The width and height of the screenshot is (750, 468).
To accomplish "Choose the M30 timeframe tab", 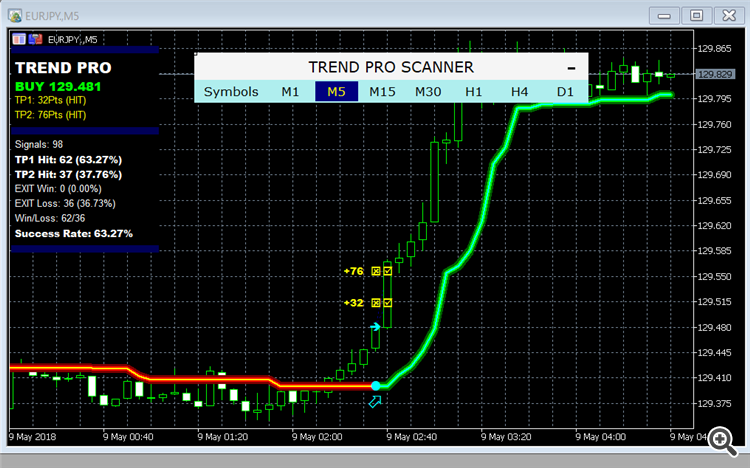I will [428, 91].
